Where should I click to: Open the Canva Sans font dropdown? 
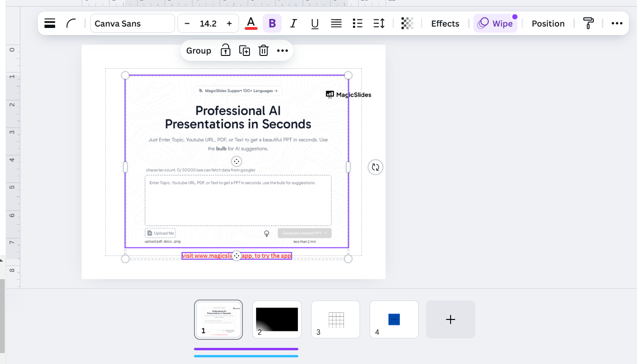(x=132, y=23)
